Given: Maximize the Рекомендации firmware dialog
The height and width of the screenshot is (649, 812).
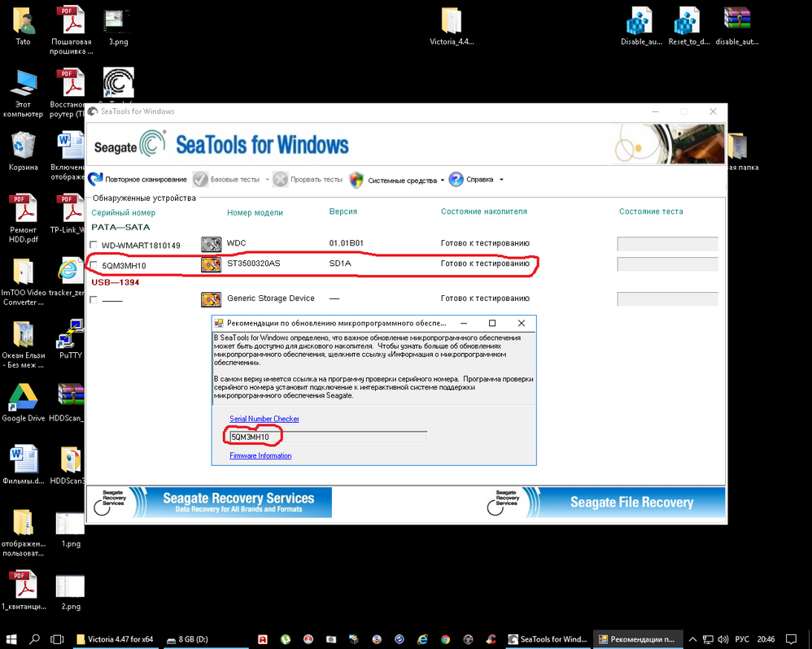Looking at the screenshot, I should [492, 323].
